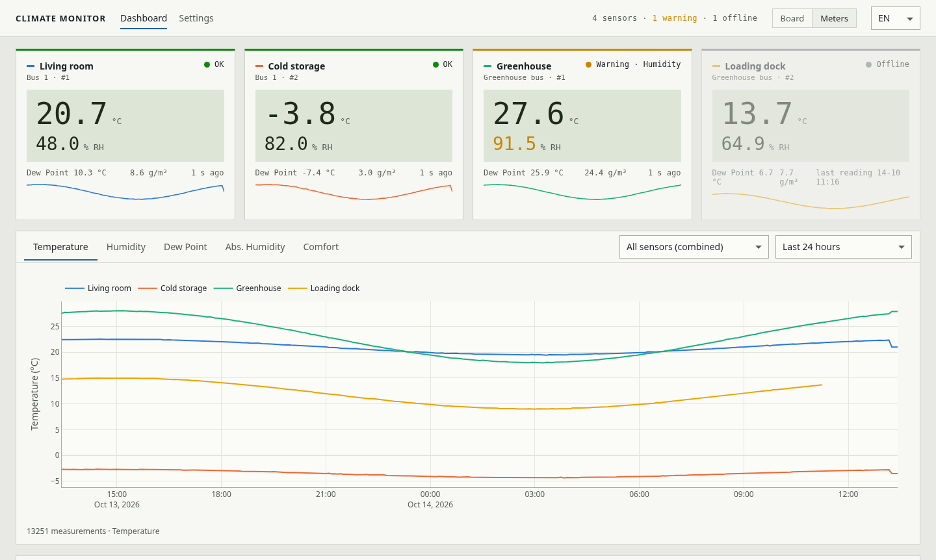
Task: Click the Loading dock sparkline chart
Action: 811,201
